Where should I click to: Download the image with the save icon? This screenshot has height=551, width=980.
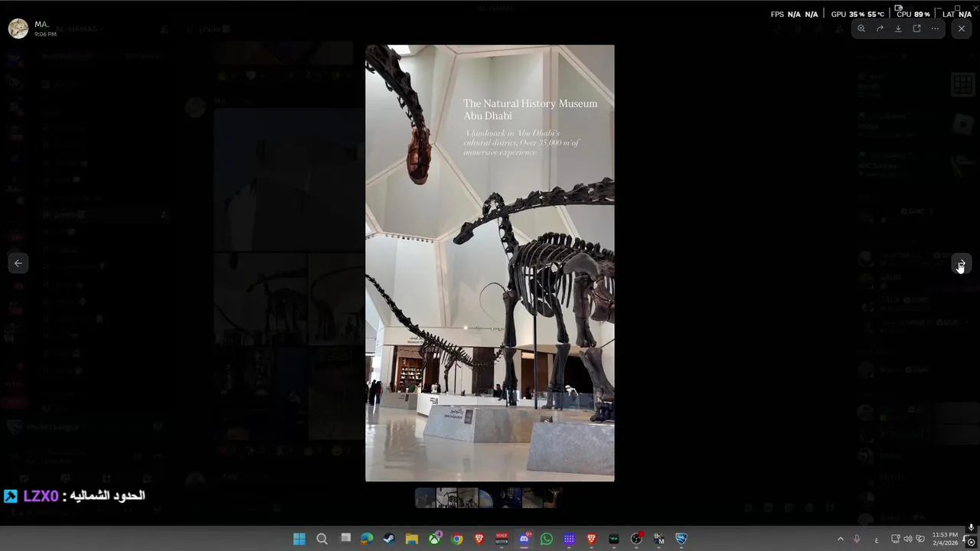pyautogui.click(x=898, y=29)
